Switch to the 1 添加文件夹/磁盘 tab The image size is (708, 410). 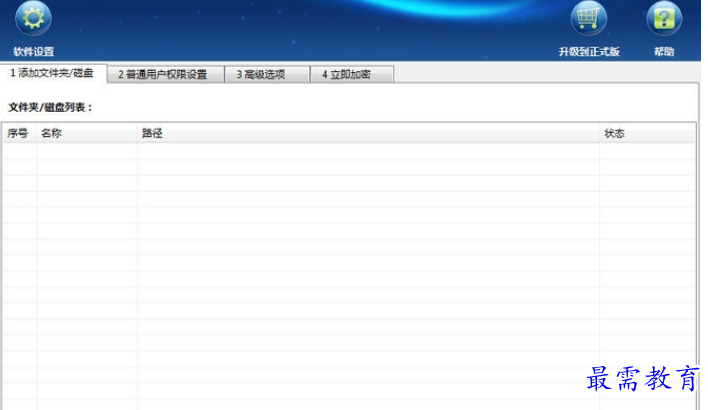[53, 73]
